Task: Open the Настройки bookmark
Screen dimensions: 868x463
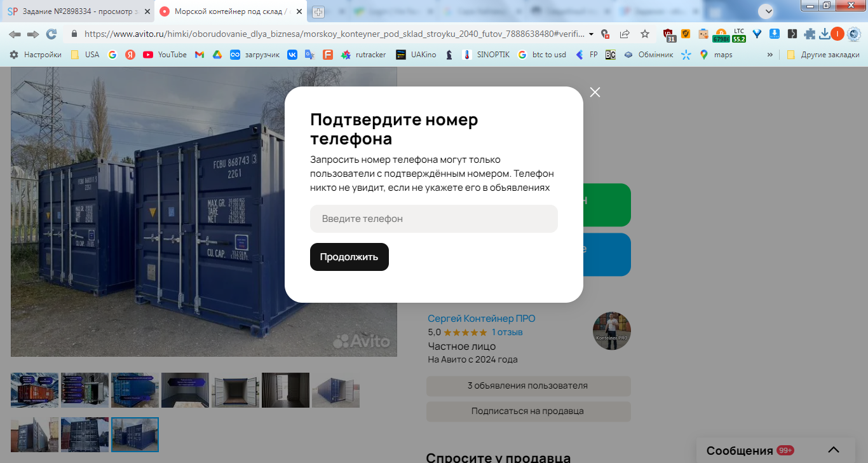Action: point(35,55)
